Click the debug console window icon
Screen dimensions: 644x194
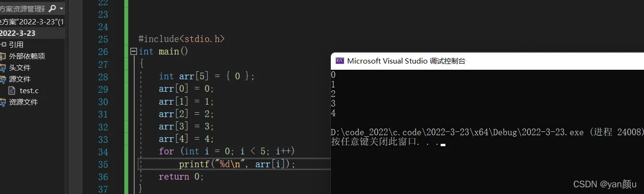[x=339, y=61]
